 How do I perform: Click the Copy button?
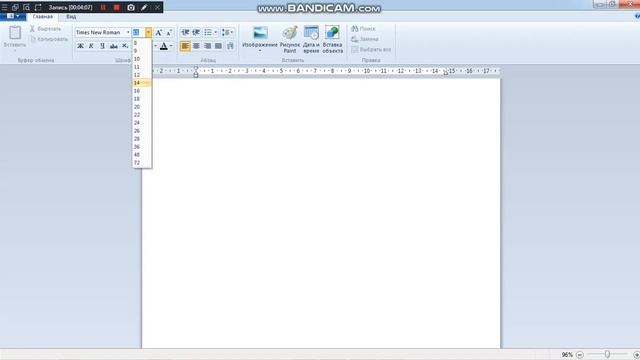tap(49, 39)
